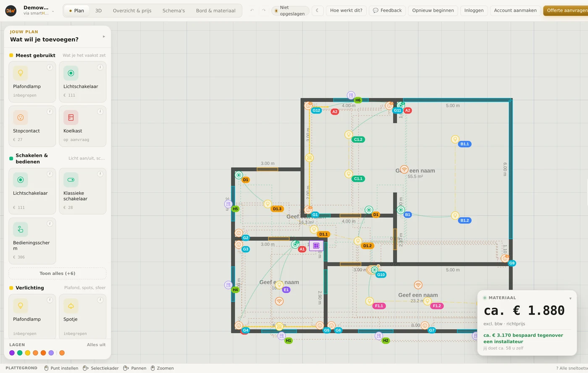
Task: Toggle the purple layer dot
Action: pyautogui.click(x=12, y=353)
